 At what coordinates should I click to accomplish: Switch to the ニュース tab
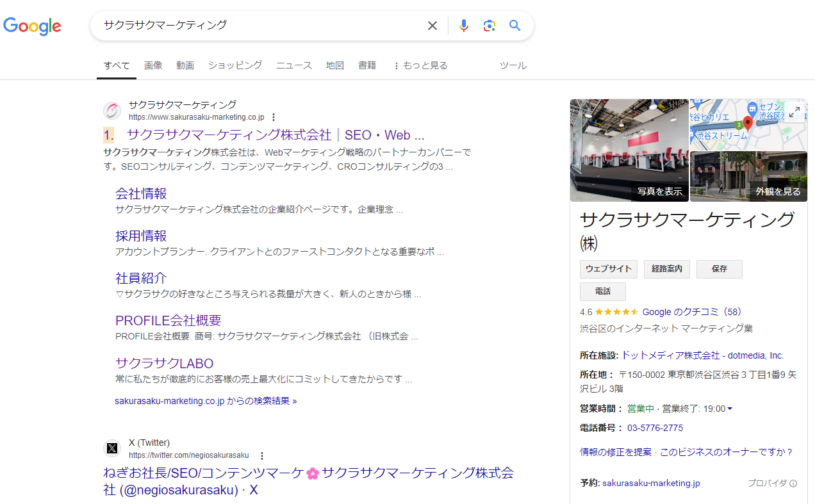(x=294, y=65)
